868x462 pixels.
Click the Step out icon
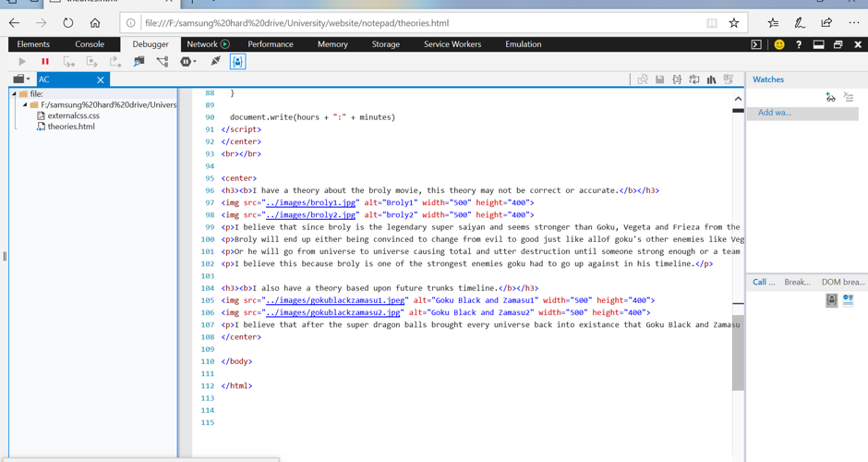[115, 62]
